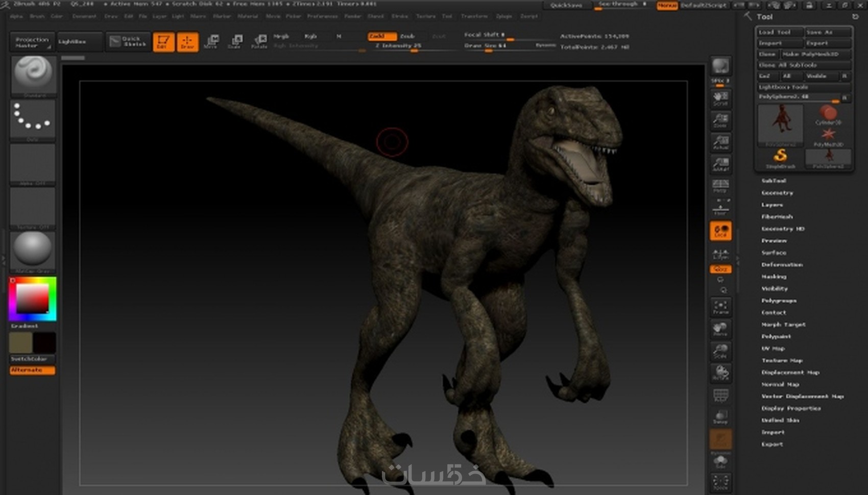
Task: Click the Make PolyMesh3D button
Action: (x=815, y=54)
